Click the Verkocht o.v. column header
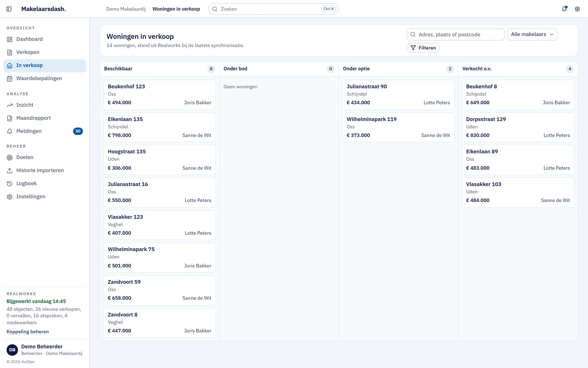The height and width of the screenshot is (368, 588). coord(518,69)
